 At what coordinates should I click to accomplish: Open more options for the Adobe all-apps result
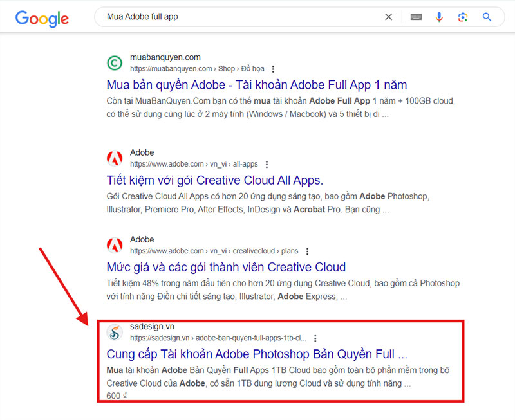267,164
